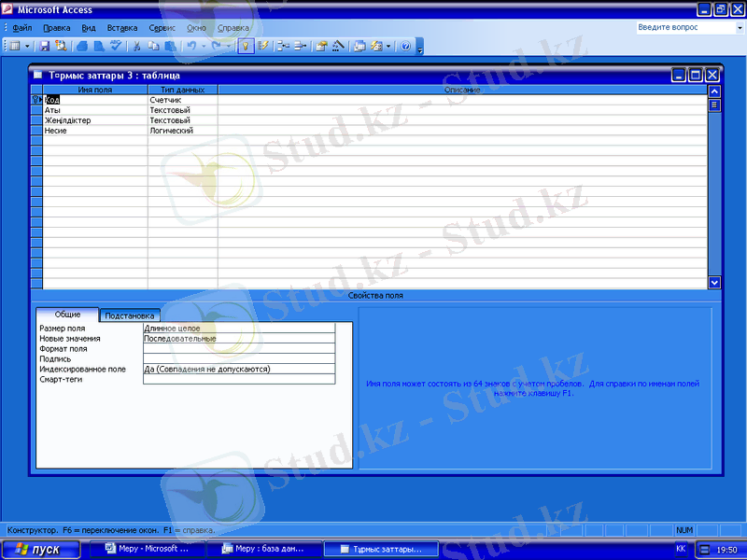747x560 pixels.
Task: Click the View (datasheet) toolbar icon
Action: [x=15, y=46]
